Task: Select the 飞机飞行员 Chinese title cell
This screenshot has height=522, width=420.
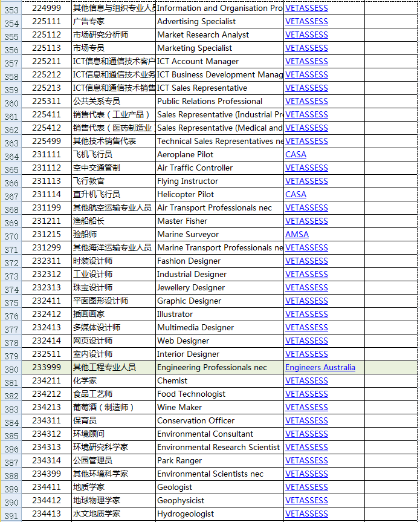Action: [x=114, y=154]
